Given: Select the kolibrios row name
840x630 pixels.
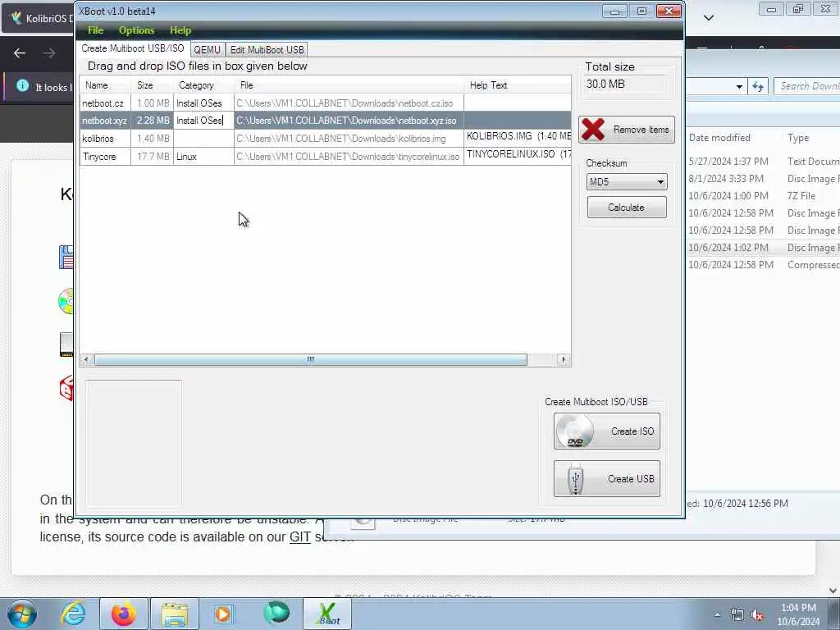Looking at the screenshot, I should [x=98, y=139].
